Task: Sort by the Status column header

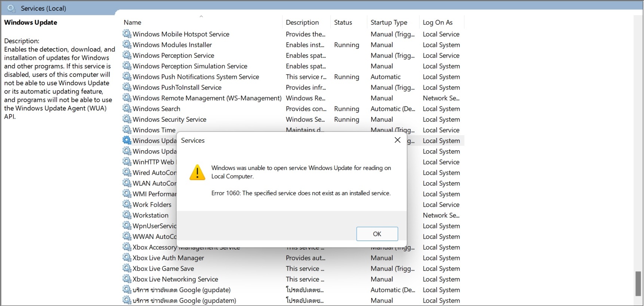Action: [x=343, y=22]
